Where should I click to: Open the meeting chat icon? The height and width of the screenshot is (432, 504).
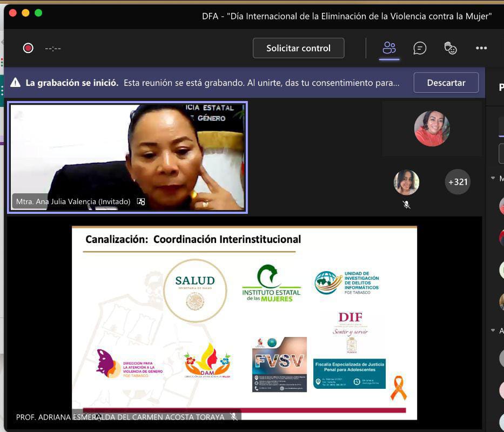tap(420, 48)
